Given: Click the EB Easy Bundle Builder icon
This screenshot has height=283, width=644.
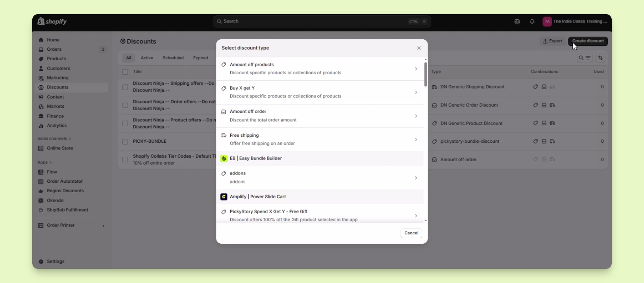Looking at the screenshot, I should [224, 158].
